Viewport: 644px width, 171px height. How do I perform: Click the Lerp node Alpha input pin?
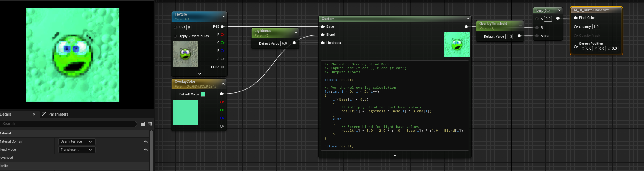tap(537, 36)
